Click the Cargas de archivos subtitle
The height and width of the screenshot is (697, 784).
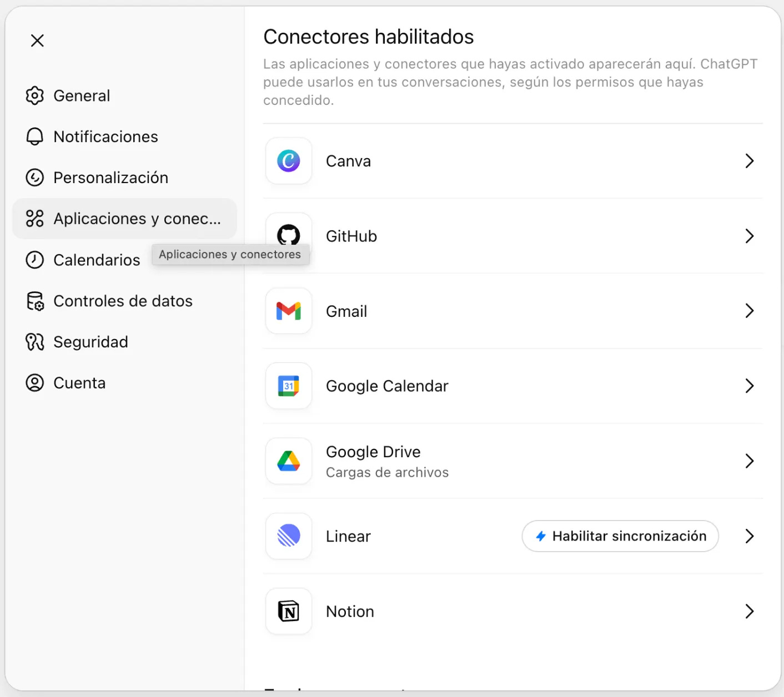(x=387, y=472)
